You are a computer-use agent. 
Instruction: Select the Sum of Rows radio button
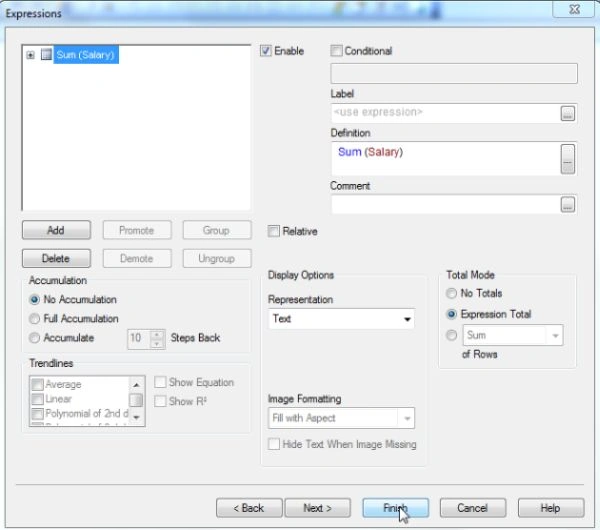(452, 335)
